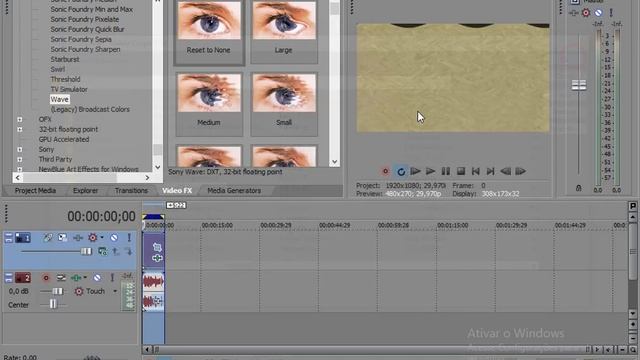Open Track Motion on video track 1

point(62,237)
